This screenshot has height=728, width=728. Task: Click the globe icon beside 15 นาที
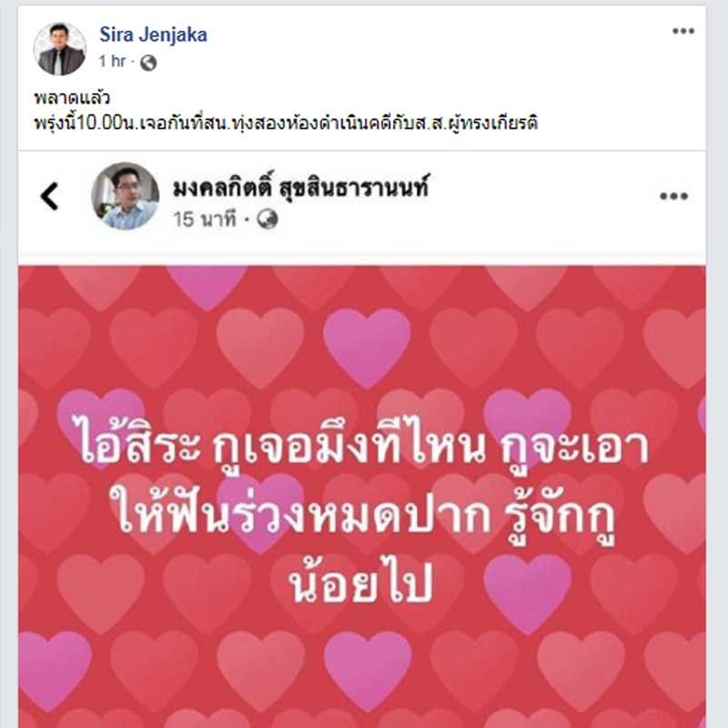coord(268,219)
